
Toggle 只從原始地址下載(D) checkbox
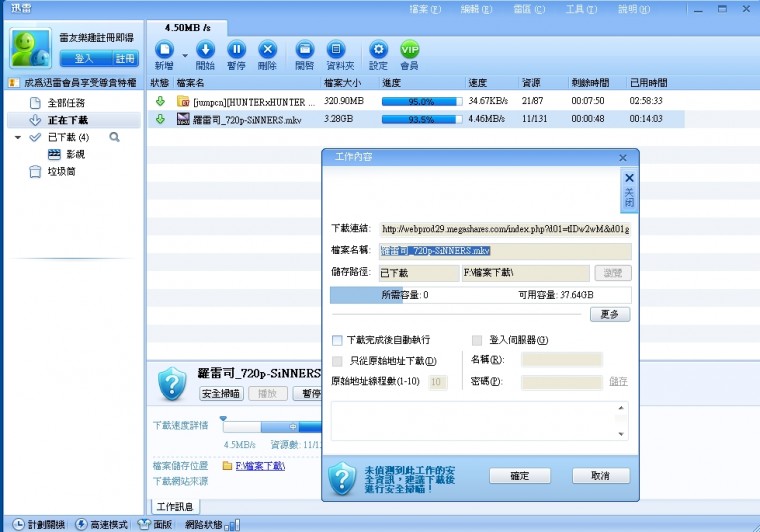pos(337,361)
